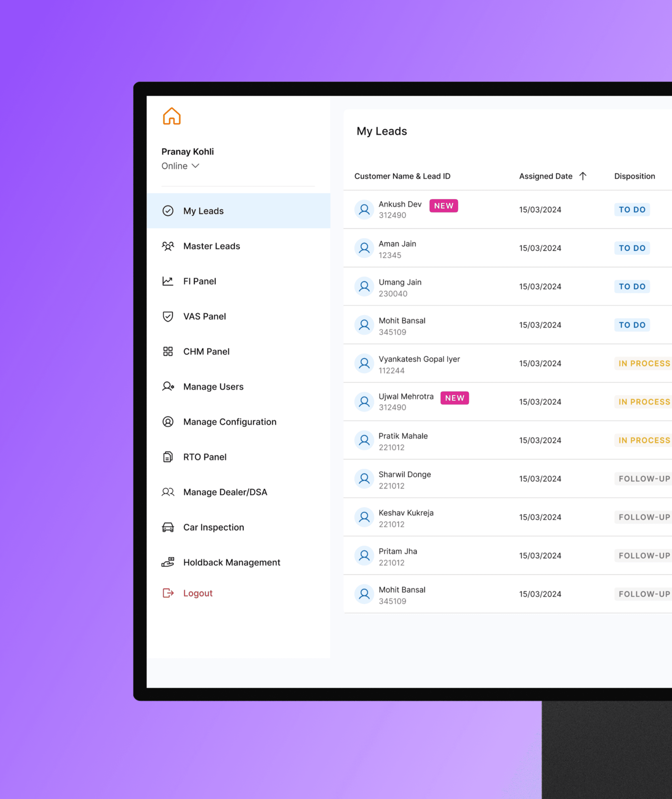Image resolution: width=672 pixels, height=799 pixels.
Task: Click the orange home logo icon
Action: tap(171, 116)
